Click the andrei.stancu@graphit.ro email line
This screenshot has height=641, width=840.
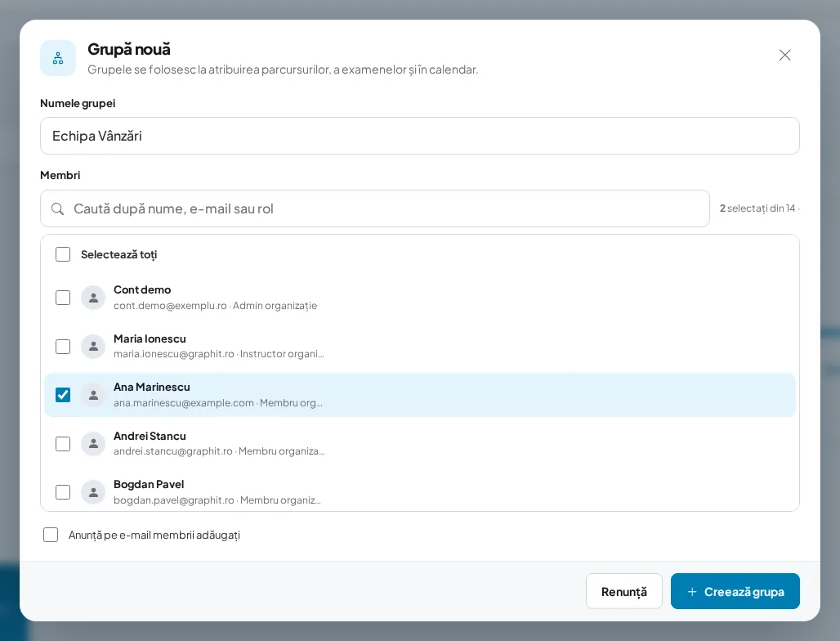tap(219, 451)
